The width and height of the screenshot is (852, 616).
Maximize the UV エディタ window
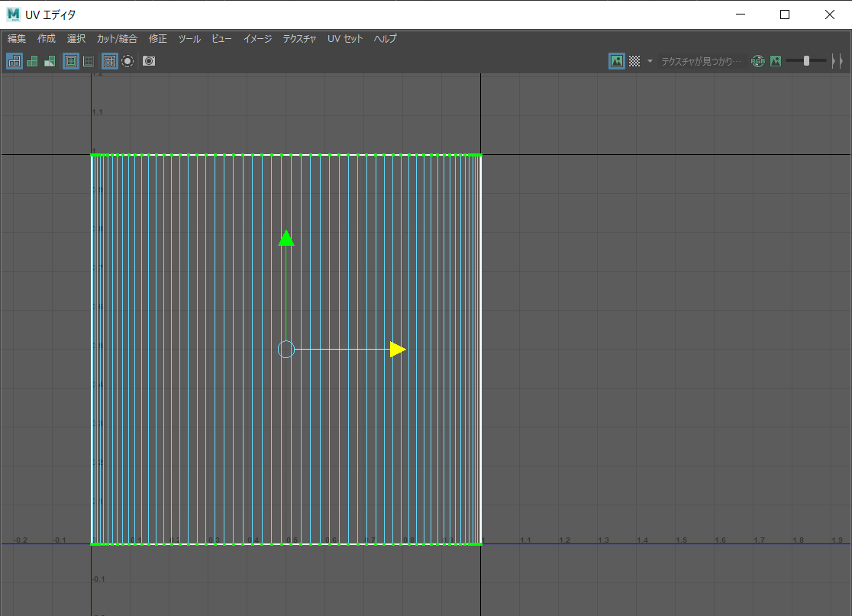click(x=785, y=15)
